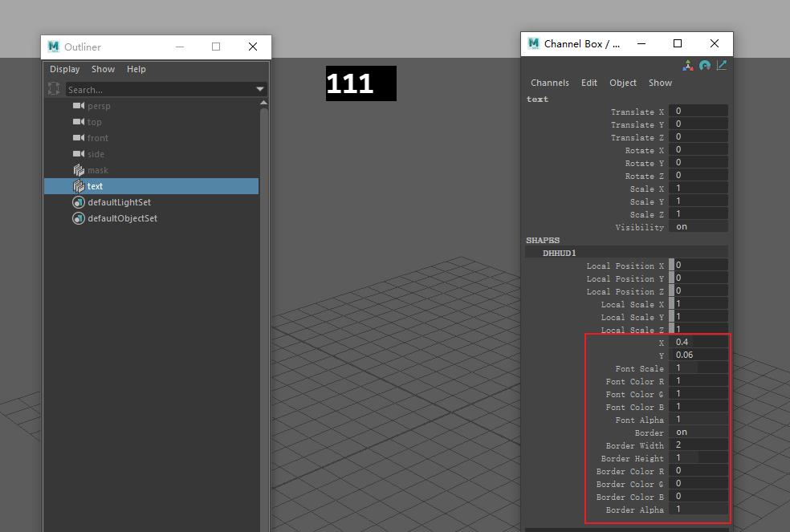Click the mask node icon in Outliner
Screen dimensions: 790x532
[79, 170]
